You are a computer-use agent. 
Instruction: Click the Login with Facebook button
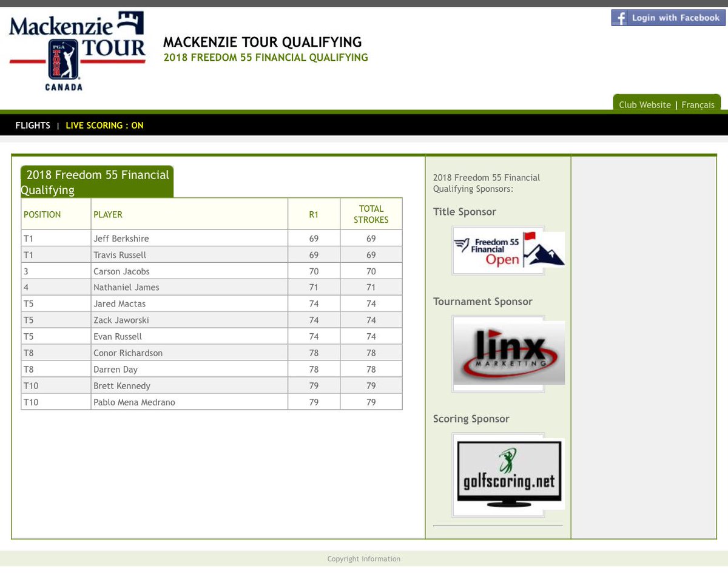coord(668,18)
